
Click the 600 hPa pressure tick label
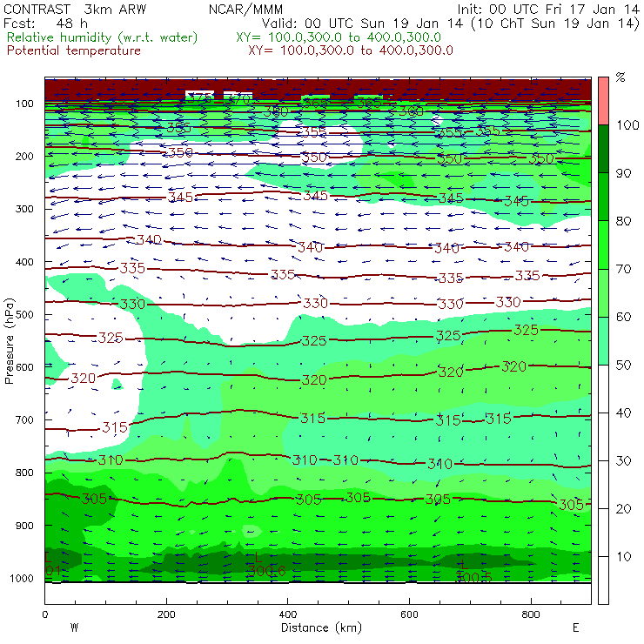[x=24, y=367]
